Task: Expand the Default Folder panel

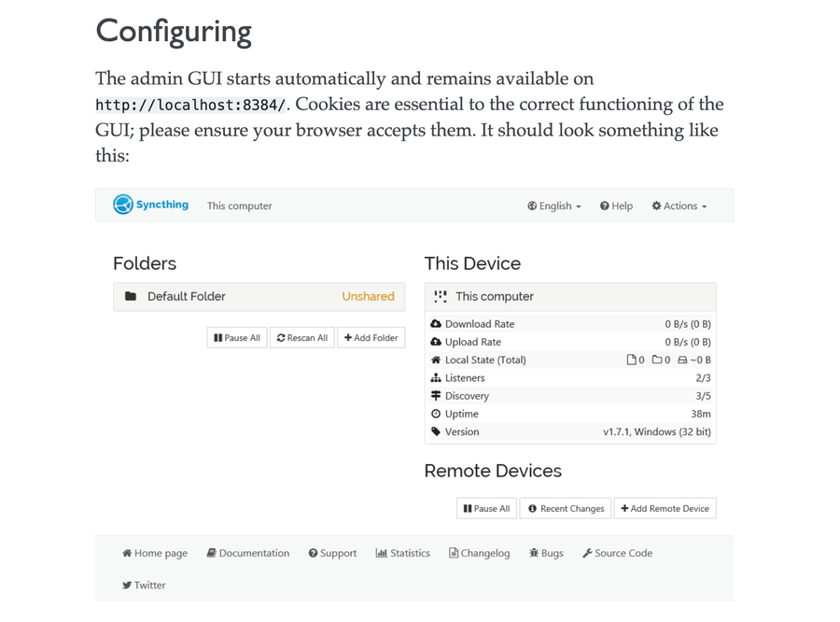Action: click(259, 296)
